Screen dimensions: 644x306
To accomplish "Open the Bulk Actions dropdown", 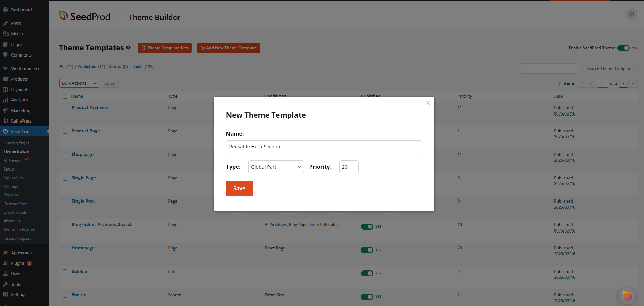I will click(x=79, y=83).
